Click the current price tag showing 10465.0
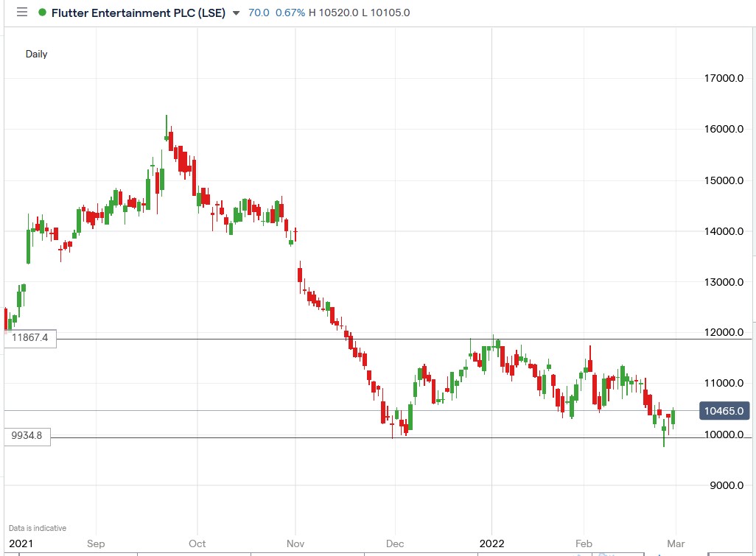The height and width of the screenshot is (556, 756). (x=723, y=411)
